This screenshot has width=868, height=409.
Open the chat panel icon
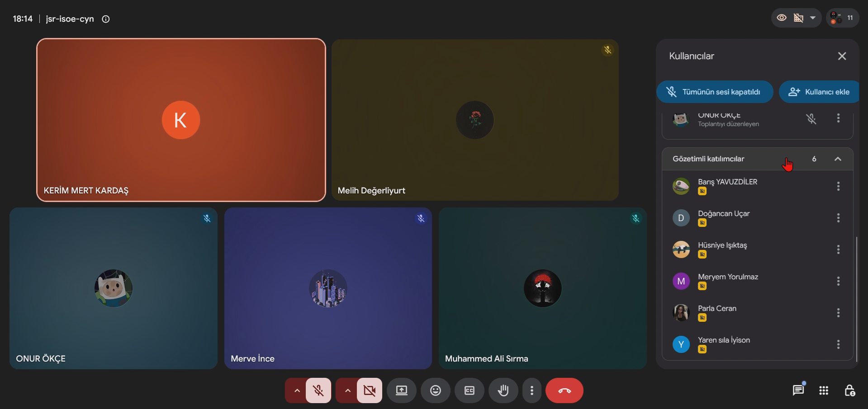(x=798, y=390)
